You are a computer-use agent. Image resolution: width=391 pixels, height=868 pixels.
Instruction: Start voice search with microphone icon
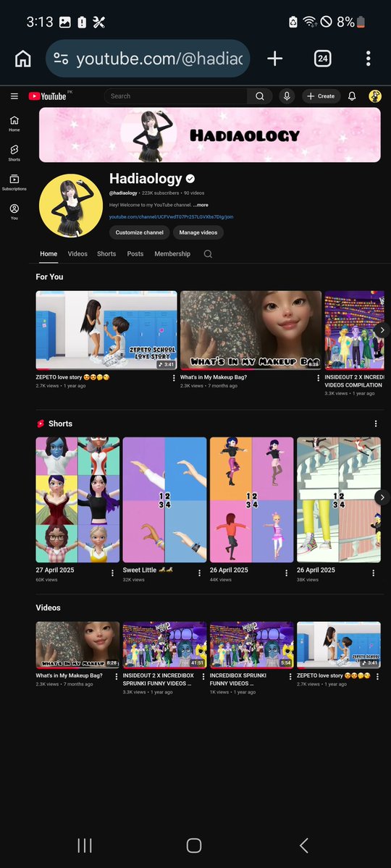coord(287,96)
